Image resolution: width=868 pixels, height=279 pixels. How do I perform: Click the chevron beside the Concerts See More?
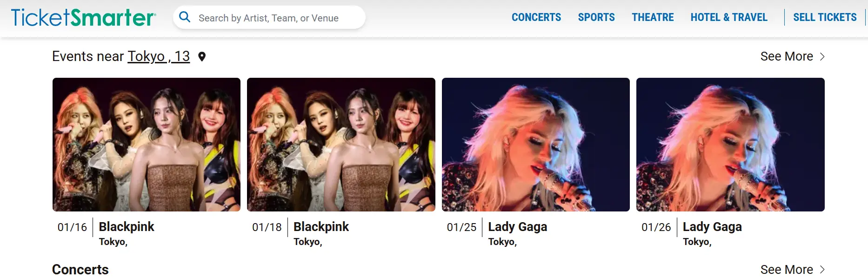point(822,270)
